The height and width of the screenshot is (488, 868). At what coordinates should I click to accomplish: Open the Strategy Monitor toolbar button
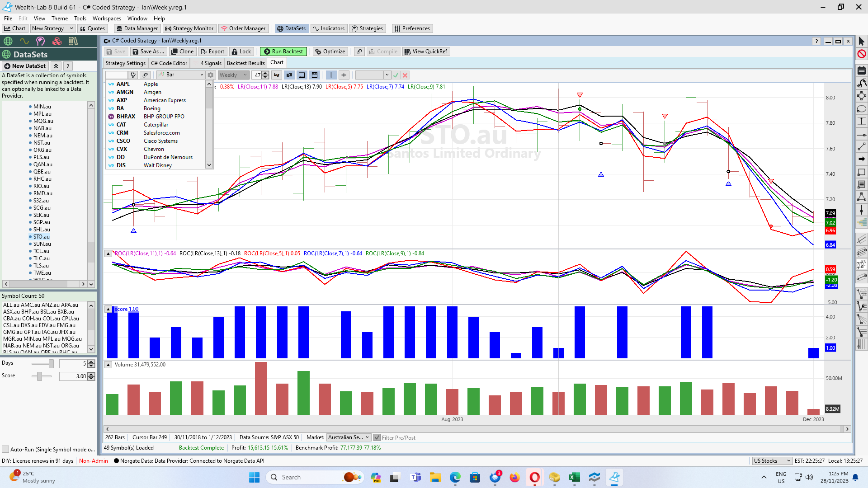(189, 28)
